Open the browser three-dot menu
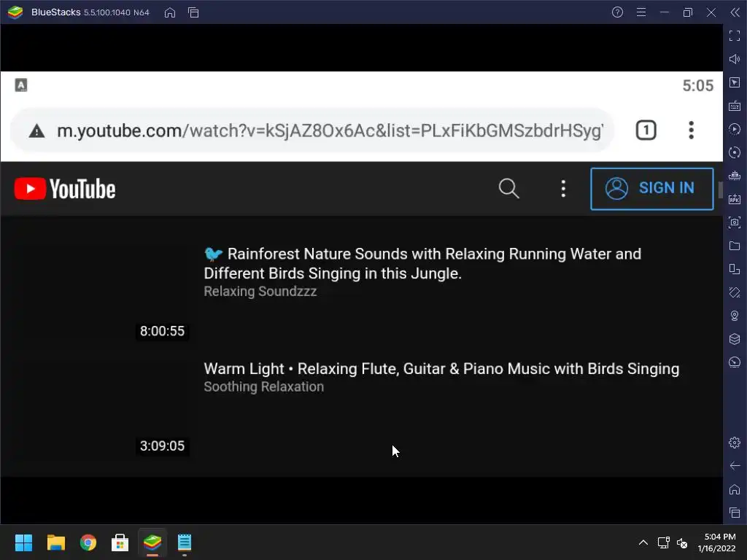747x560 pixels. [691, 131]
